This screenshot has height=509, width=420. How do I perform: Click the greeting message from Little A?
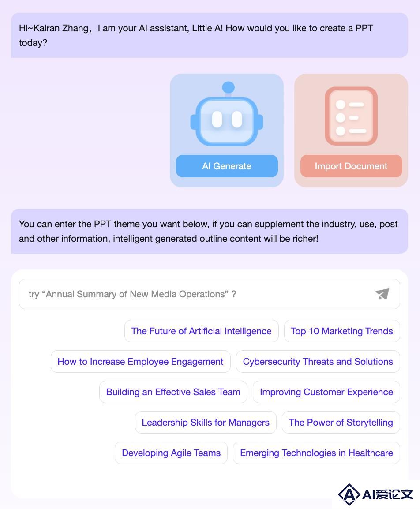pos(210,35)
